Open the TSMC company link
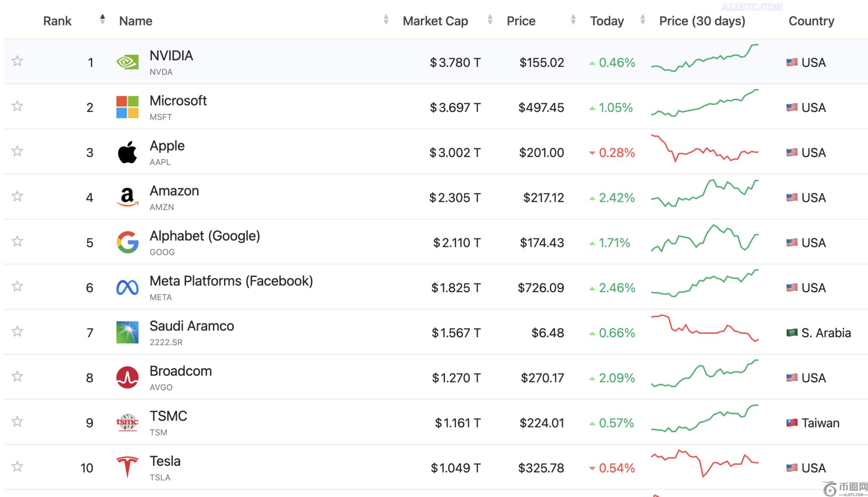 point(168,416)
